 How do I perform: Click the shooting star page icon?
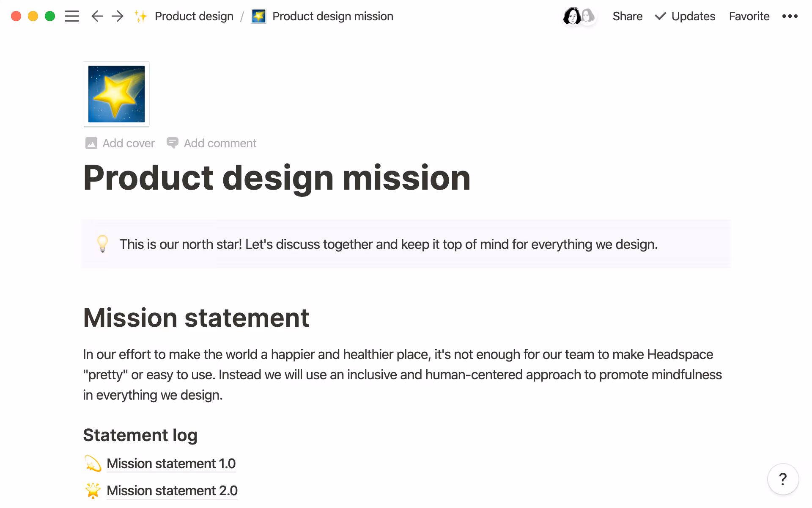(x=116, y=94)
